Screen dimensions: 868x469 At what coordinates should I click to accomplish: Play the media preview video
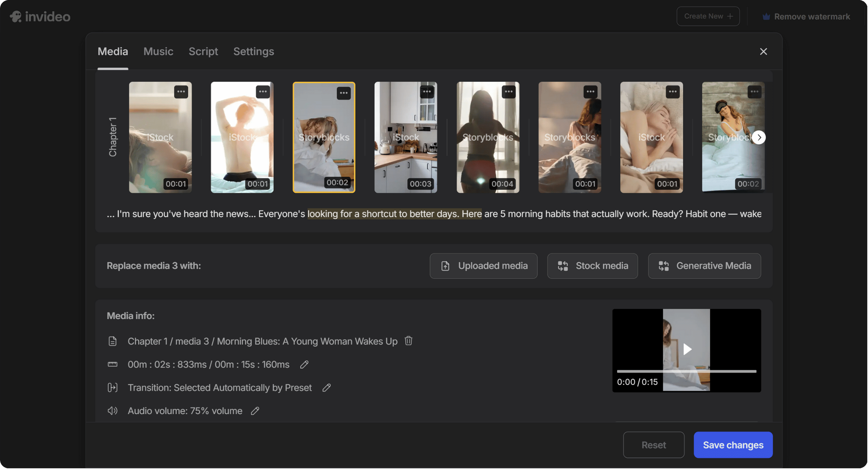click(687, 349)
